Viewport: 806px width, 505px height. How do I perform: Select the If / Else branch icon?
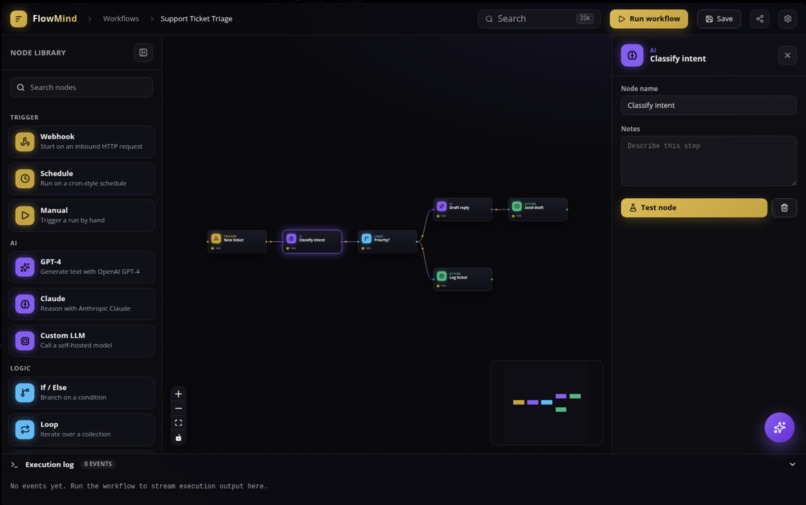25,392
